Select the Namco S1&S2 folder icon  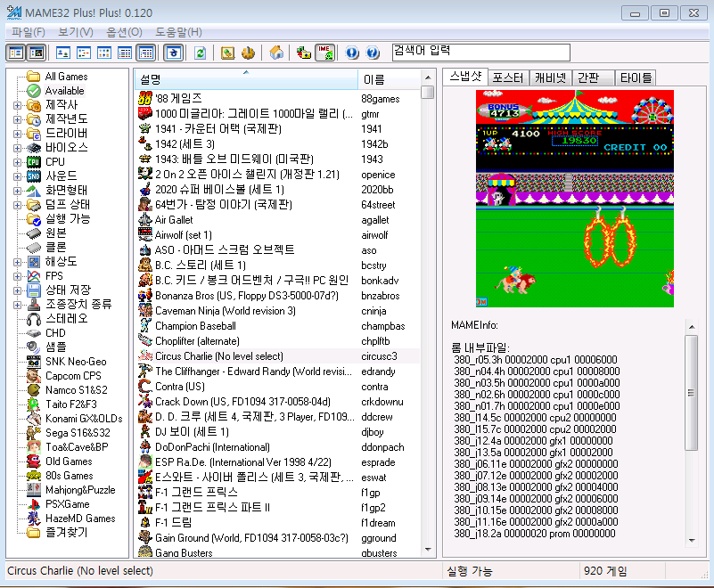pyautogui.click(x=33, y=390)
